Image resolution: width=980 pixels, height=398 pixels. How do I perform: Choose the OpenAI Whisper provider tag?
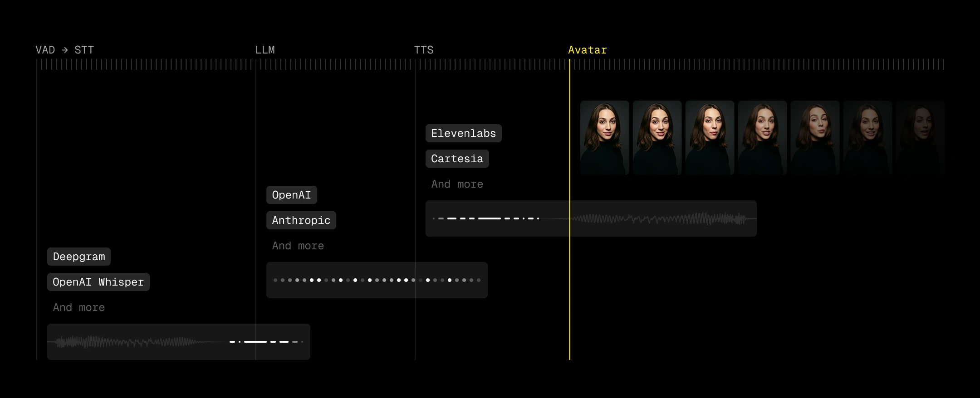click(98, 282)
